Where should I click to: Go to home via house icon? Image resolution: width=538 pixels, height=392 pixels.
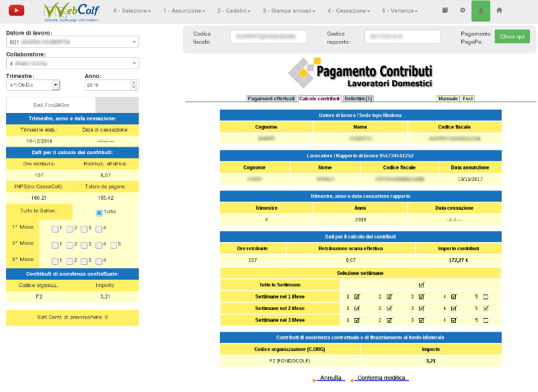(x=499, y=11)
